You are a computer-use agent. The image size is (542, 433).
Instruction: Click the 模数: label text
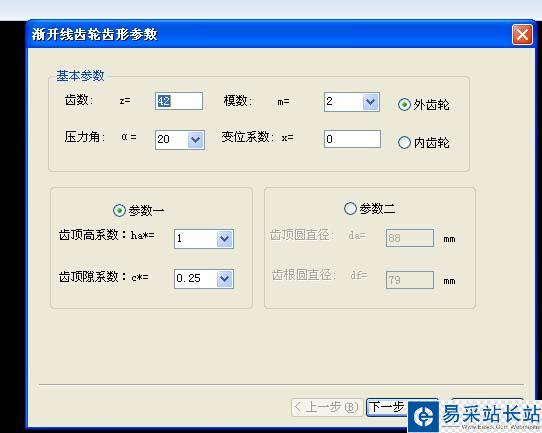click(x=238, y=101)
